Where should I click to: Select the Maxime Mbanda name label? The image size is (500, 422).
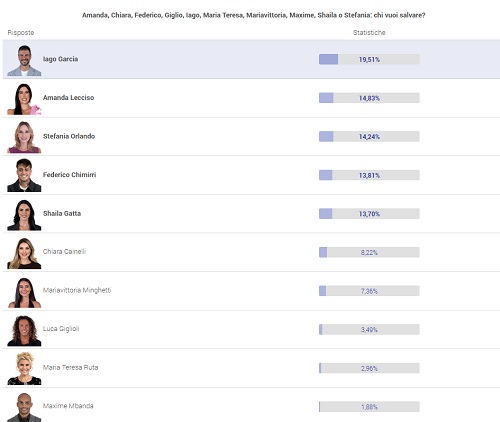[x=68, y=406]
